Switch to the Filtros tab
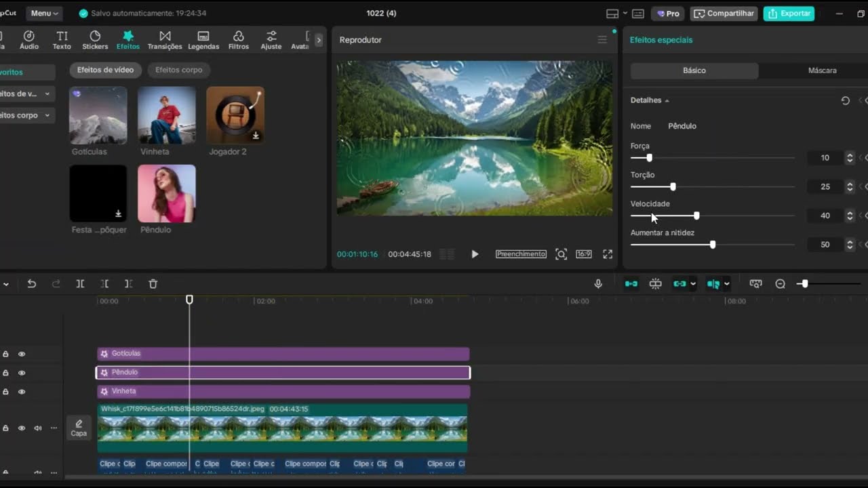Image resolution: width=868 pixels, height=488 pixels. click(x=239, y=40)
